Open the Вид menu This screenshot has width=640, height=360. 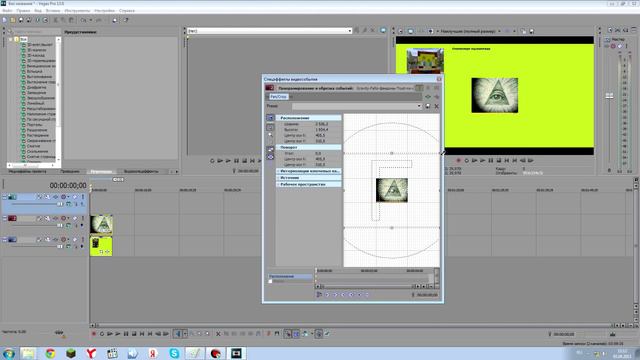pyautogui.click(x=38, y=11)
